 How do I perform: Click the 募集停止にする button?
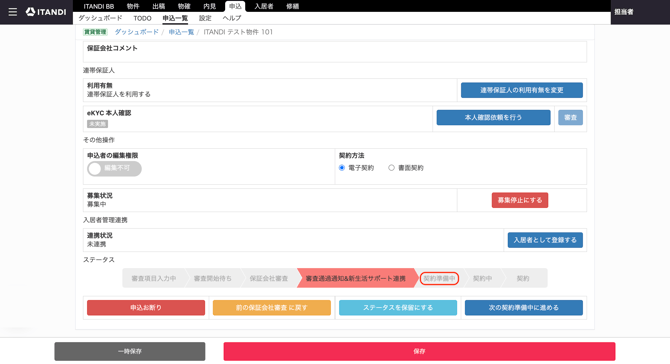coord(520,200)
